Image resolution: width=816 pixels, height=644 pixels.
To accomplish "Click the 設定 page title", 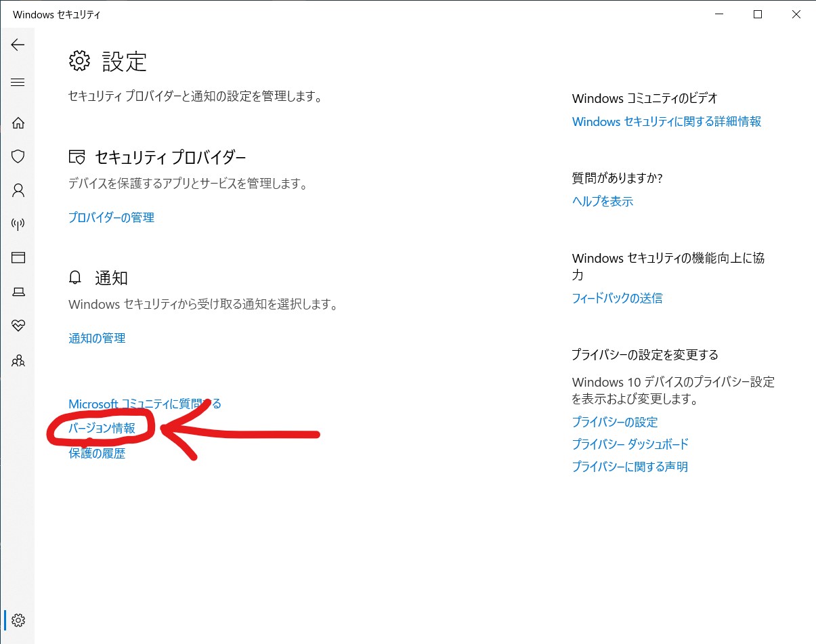I will click(125, 61).
